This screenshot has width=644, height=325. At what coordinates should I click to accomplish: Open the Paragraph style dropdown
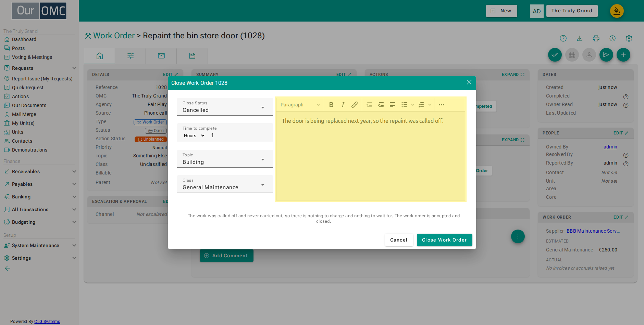click(300, 105)
